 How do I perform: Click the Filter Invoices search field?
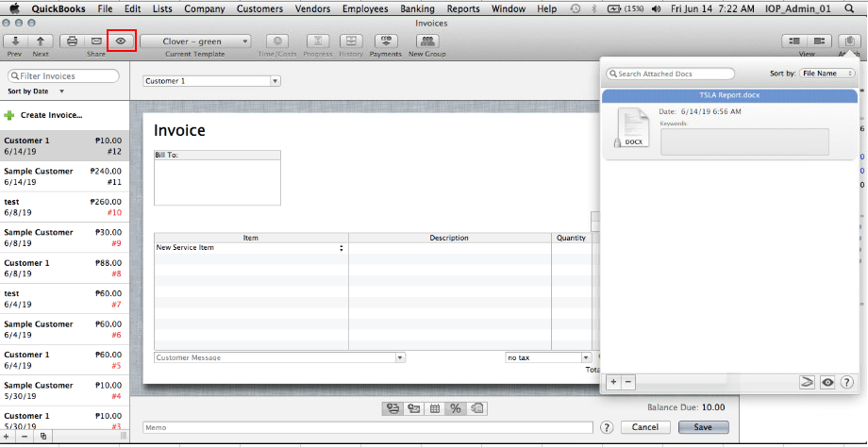pyautogui.click(x=63, y=76)
